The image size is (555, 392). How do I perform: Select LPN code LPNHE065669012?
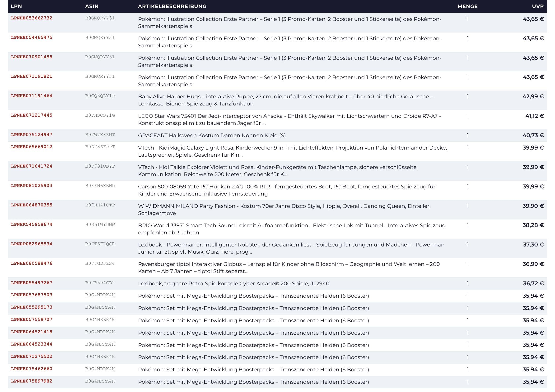coord(31,147)
